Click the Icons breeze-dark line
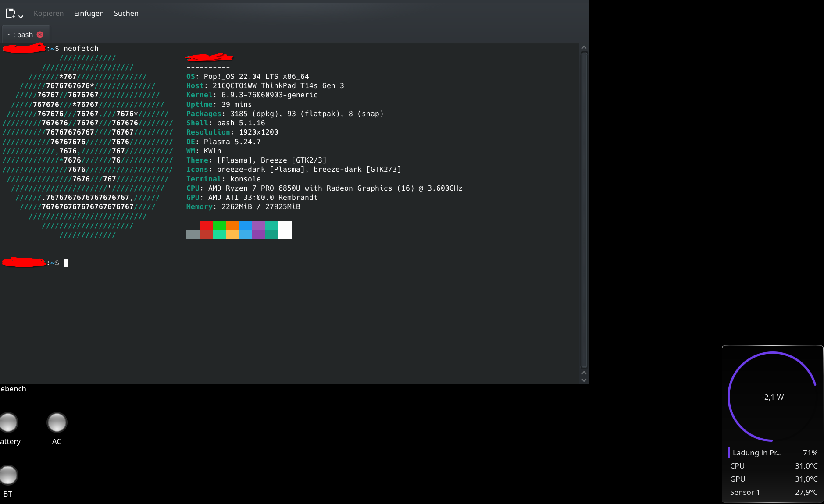Image resolution: width=824 pixels, height=504 pixels. coord(293,169)
